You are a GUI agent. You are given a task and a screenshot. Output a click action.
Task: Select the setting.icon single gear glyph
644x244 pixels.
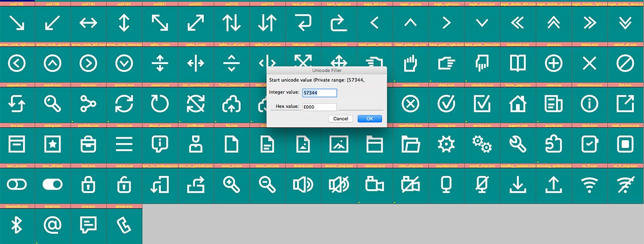coord(446,145)
